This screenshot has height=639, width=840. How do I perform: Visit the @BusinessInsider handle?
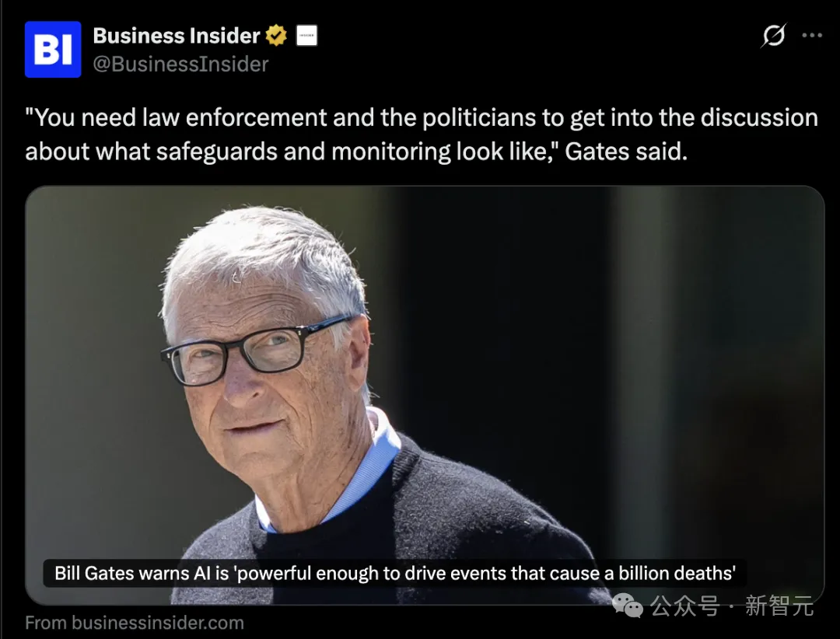click(180, 65)
